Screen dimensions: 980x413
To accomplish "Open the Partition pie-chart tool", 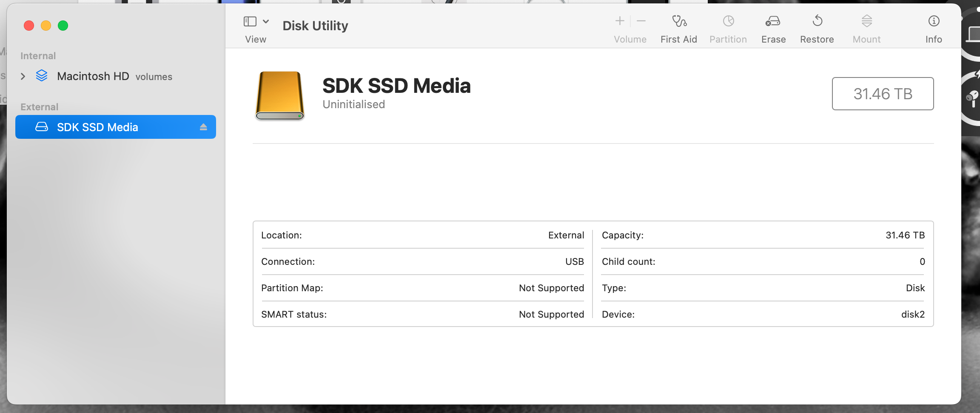I will tap(728, 21).
